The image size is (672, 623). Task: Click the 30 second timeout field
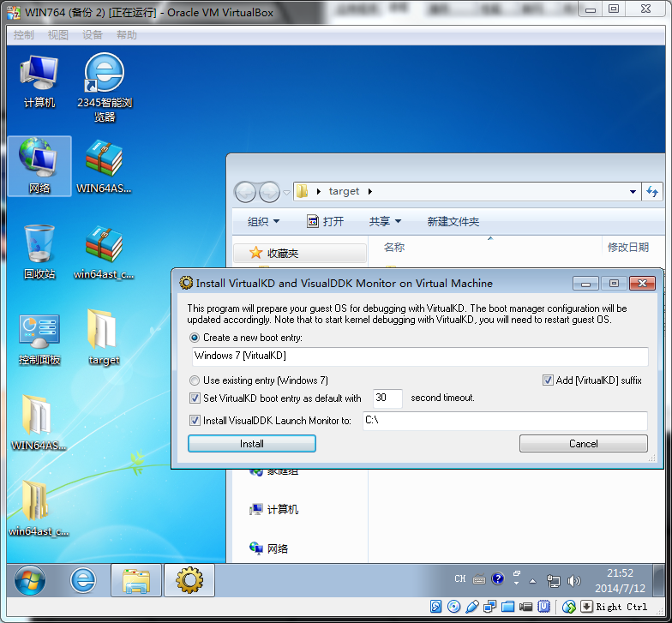(x=387, y=398)
